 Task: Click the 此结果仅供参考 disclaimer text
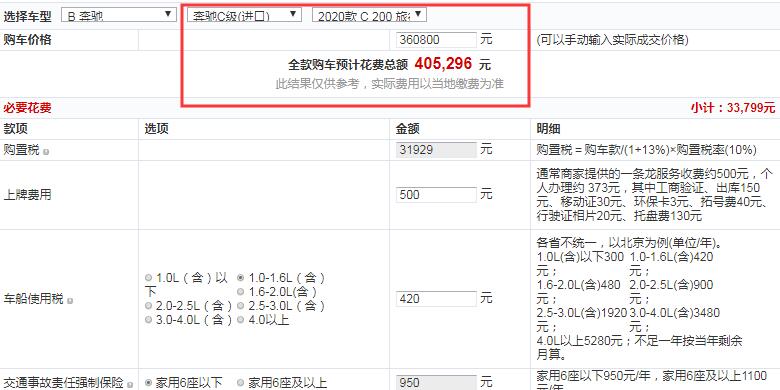[390, 84]
